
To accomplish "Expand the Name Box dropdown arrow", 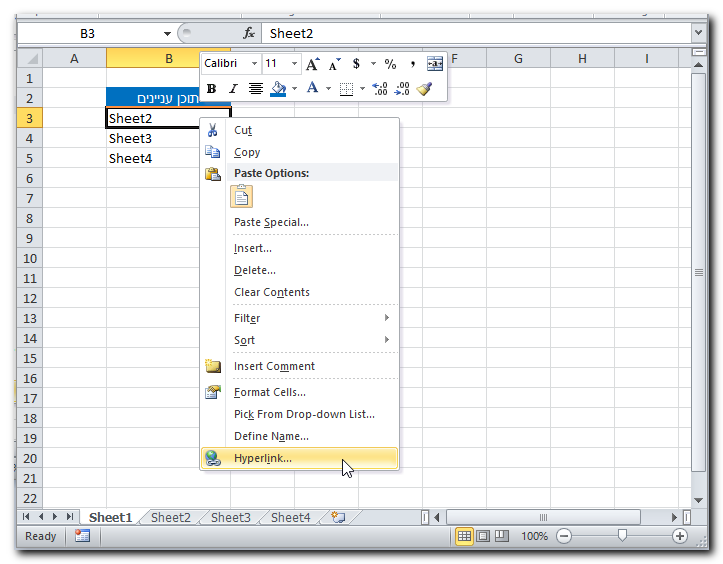I will (167, 33).
